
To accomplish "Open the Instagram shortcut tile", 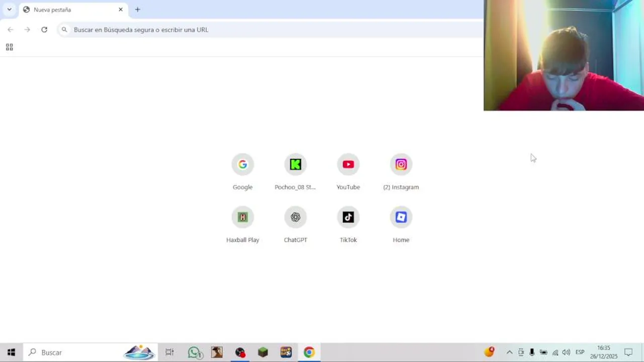I will [x=401, y=172].
